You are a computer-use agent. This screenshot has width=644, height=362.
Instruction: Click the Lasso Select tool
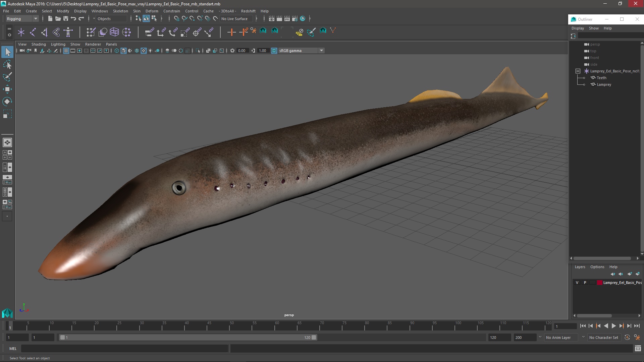(7, 64)
